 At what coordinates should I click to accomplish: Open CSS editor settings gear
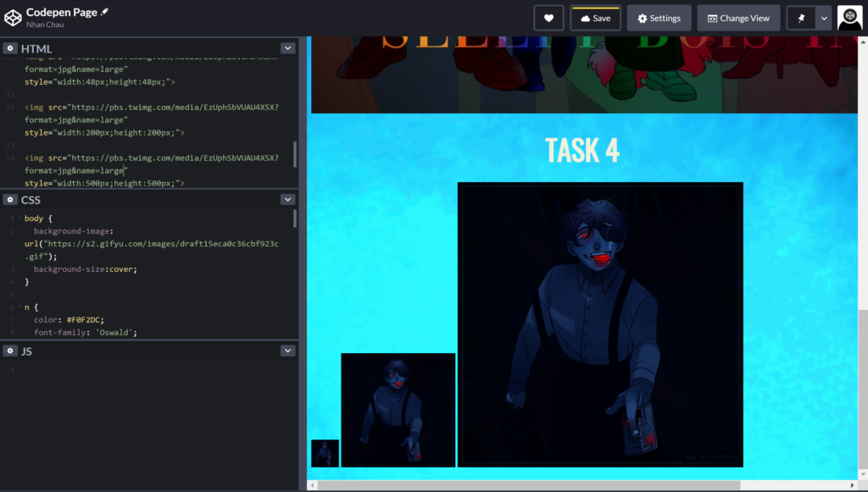[10, 200]
